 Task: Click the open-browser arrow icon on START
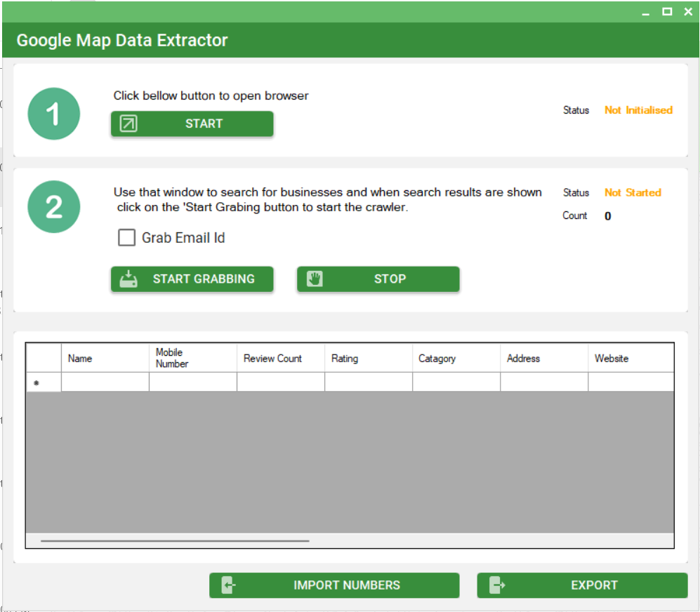click(128, 124)
